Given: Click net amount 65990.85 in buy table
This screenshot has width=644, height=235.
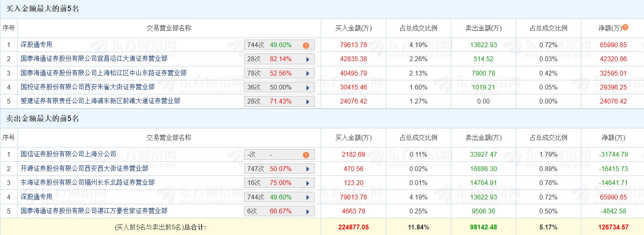Looking at the screenshot, I should pos(613,45).
